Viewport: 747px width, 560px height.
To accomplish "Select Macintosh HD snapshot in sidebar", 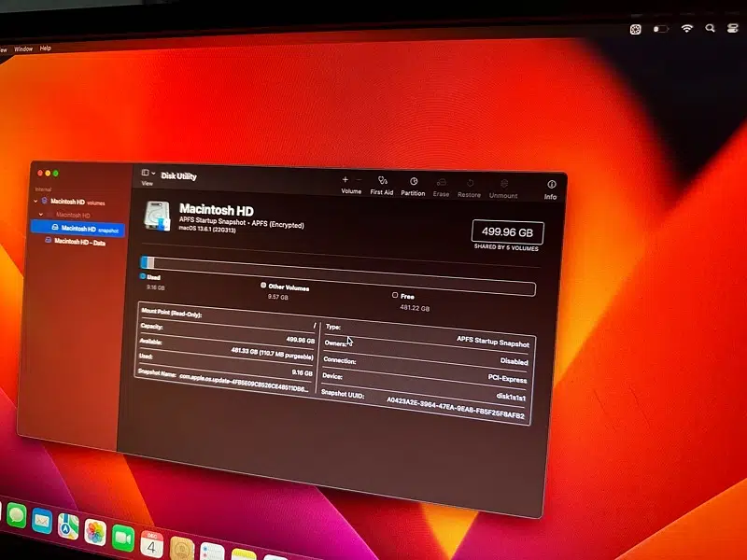I will point(78,229).
